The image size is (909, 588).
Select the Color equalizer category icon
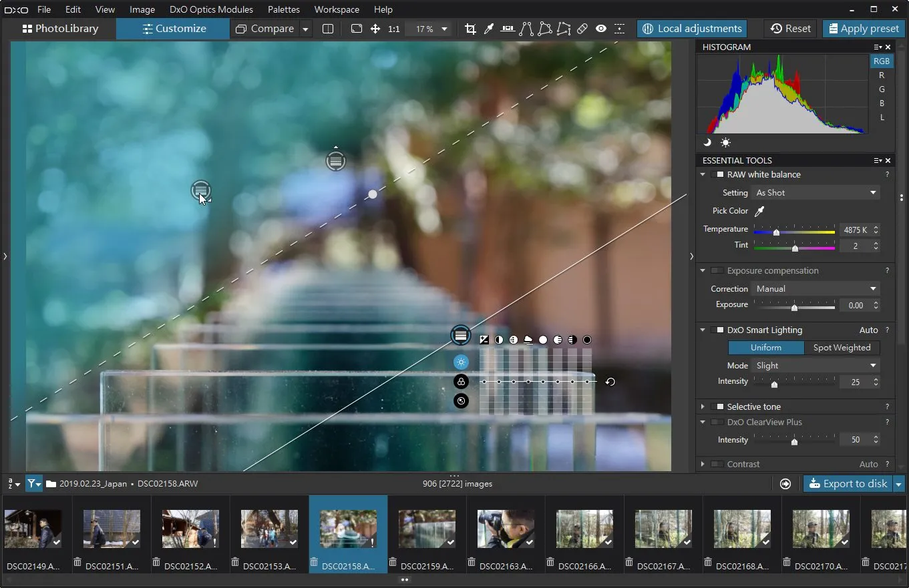pos(461,382)
